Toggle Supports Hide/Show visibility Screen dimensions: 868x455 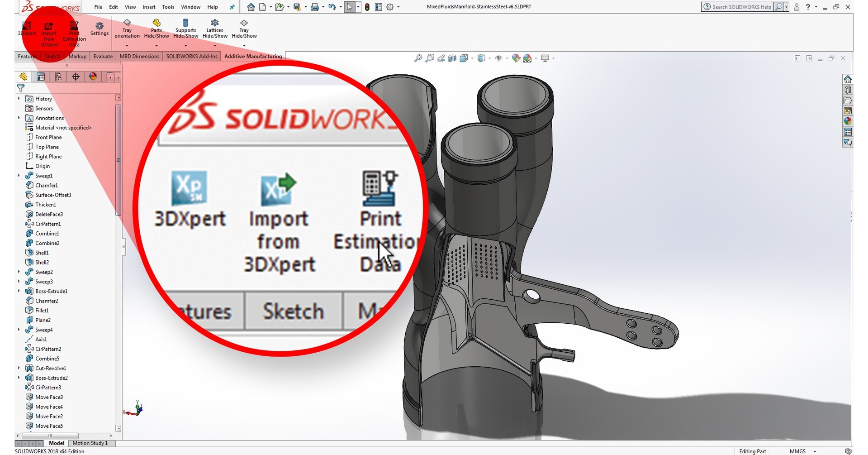(185, 28)
